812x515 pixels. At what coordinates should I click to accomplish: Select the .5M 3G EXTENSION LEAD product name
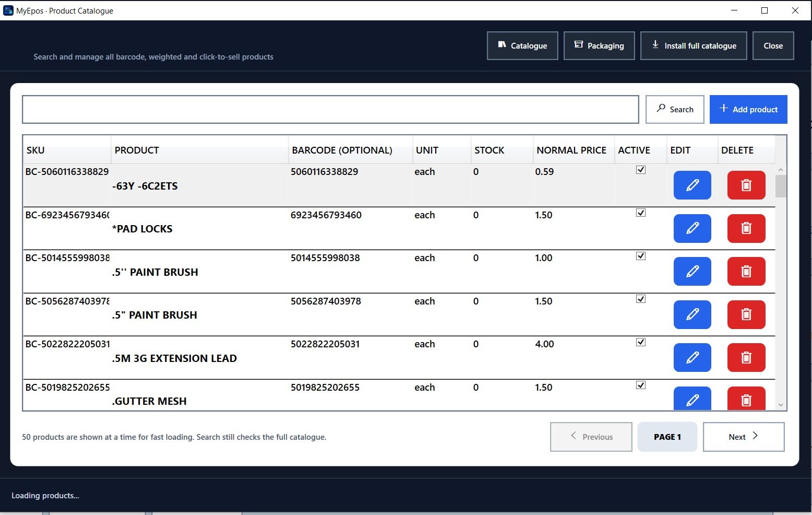[174, 358]
